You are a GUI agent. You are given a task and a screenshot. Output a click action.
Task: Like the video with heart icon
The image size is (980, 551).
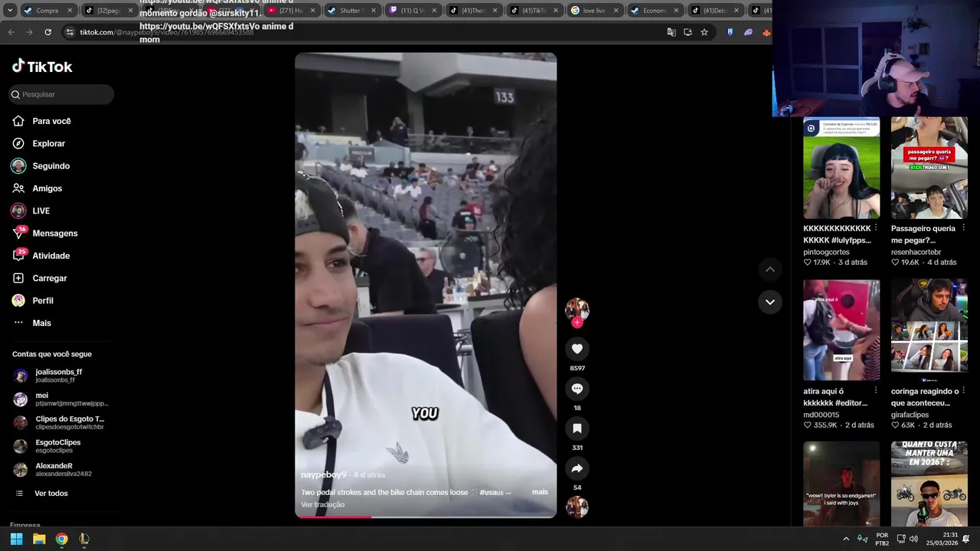(577, 349)
